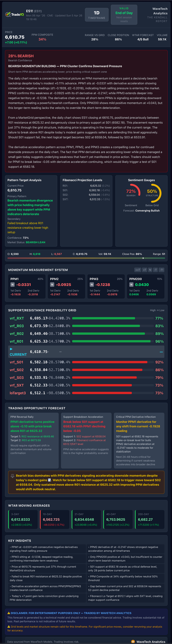Click the ES1! symbol title
Screen dimensions: 172x644
point(29,11)
